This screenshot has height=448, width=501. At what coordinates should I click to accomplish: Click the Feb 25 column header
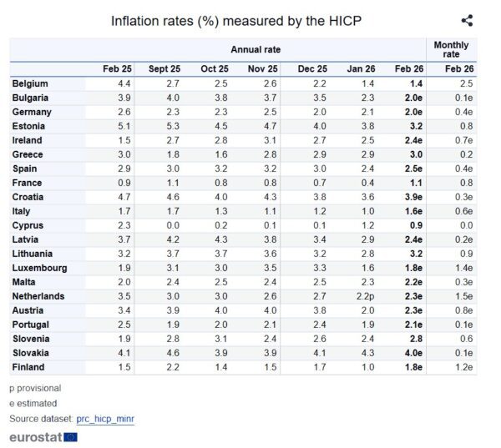click(117, 68)
